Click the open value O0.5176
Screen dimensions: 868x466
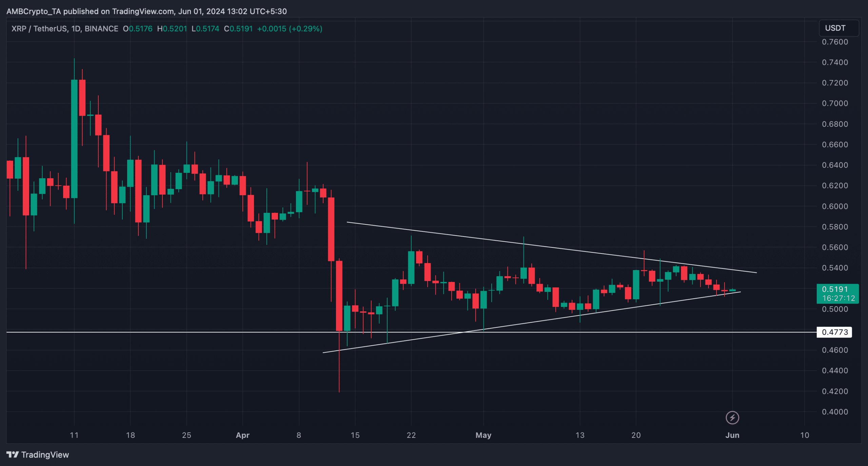coord(138,29)
